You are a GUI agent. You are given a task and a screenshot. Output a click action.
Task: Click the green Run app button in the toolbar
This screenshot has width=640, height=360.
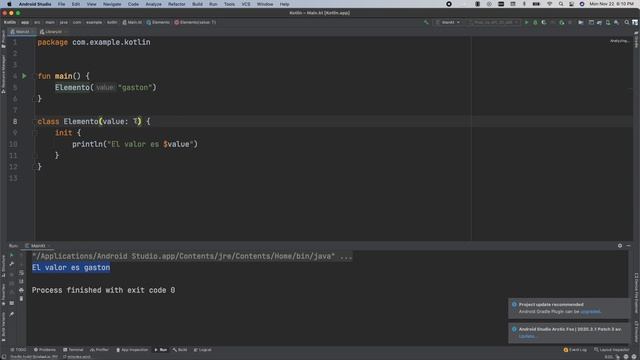click(x=527, y=22)
